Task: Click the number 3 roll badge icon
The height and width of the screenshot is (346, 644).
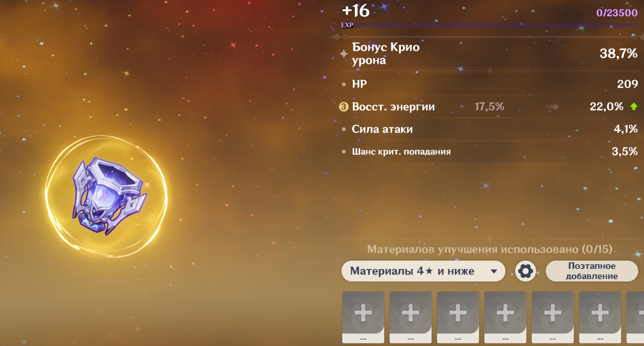Action: (343, 107)
